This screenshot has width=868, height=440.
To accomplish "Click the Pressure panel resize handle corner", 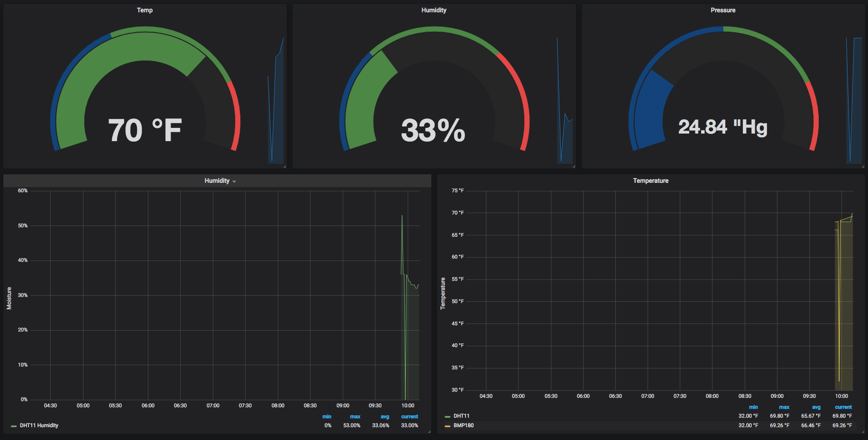I will coord(863,166).
